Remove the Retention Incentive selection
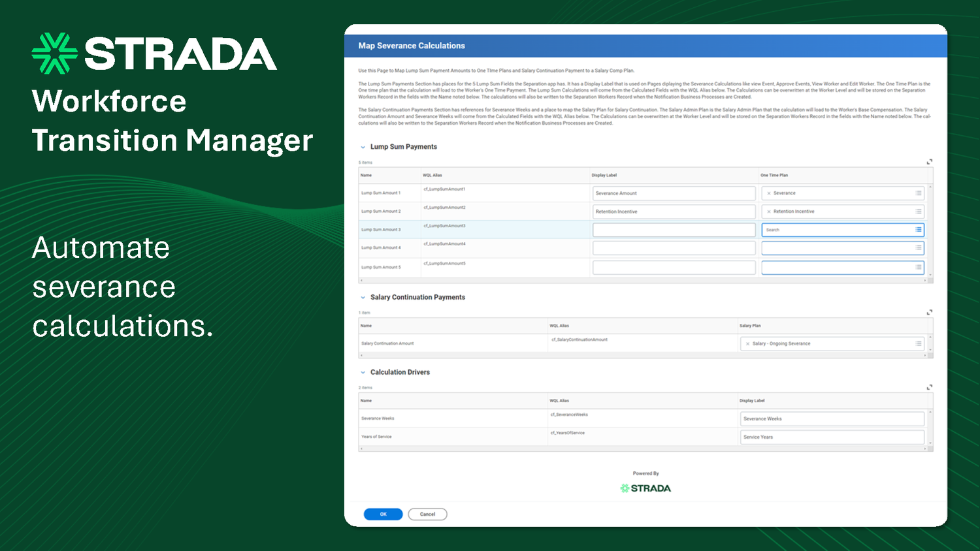Image resolution: width=980 pixels, height=551 pixels. (769, 212)
